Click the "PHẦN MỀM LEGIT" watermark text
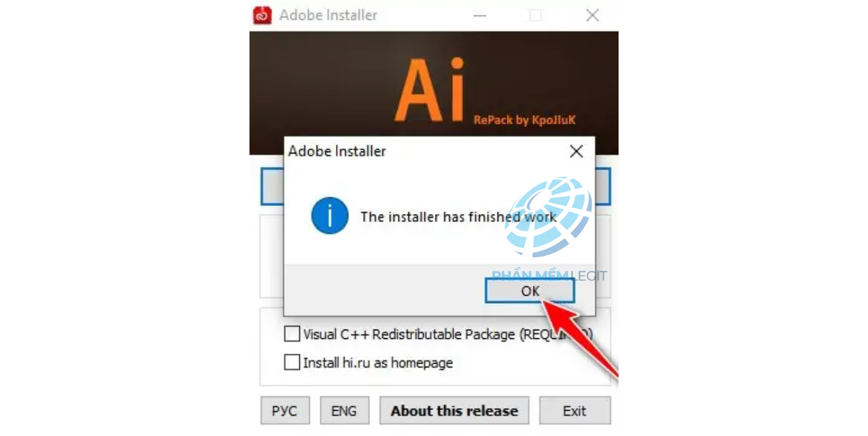The width and height of the screenshot is (868, 436). pos(549,276)
